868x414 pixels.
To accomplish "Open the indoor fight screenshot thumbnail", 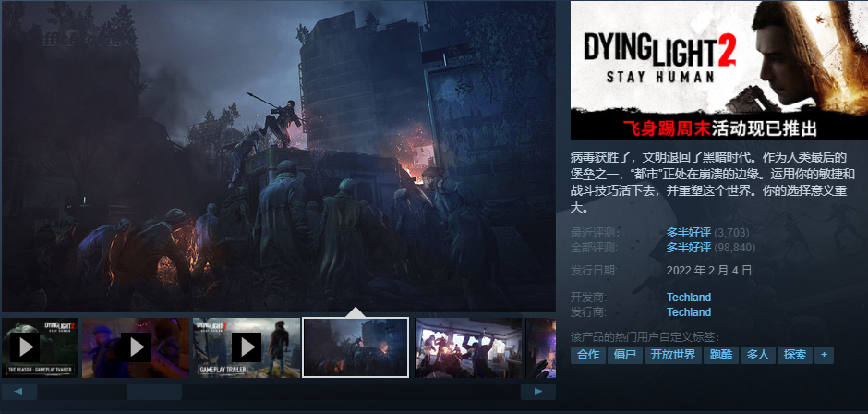I will click(468, 347).
